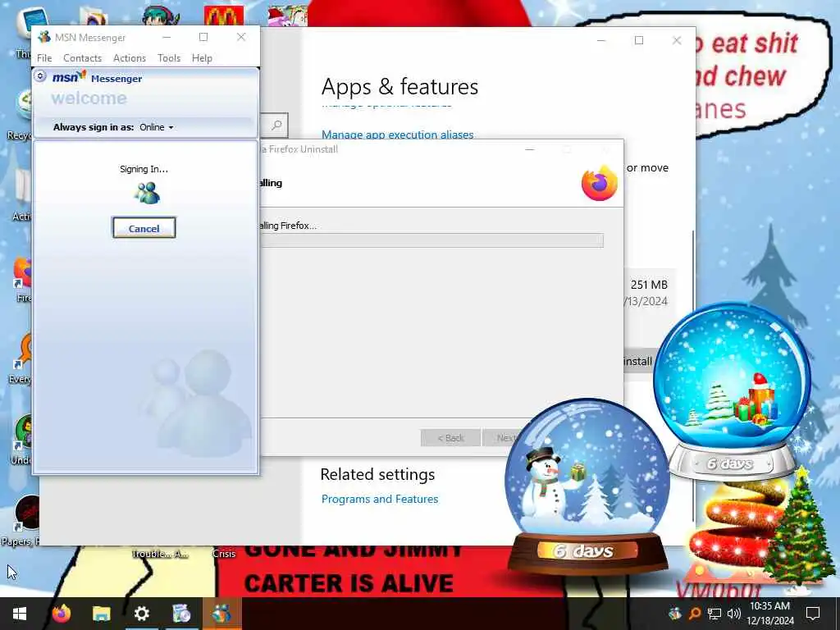
Task: Click the search magnifier in Settings window
Action: [x=277, y=126]
